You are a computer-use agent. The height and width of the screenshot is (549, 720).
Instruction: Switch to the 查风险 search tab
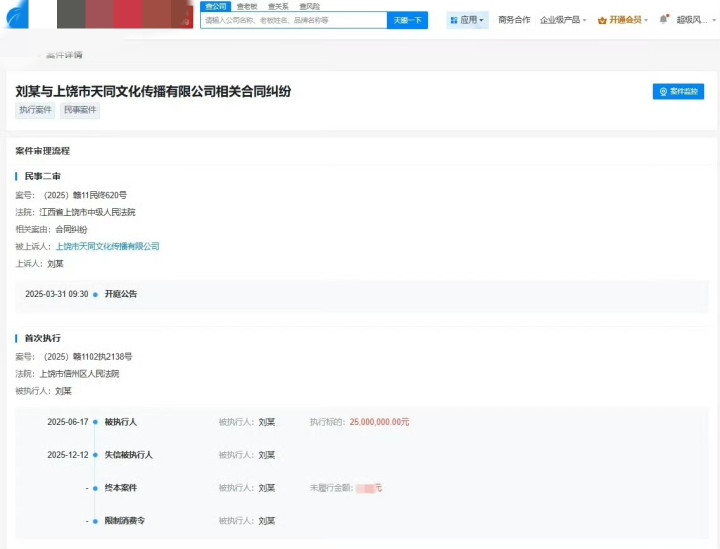pos(309,6)
